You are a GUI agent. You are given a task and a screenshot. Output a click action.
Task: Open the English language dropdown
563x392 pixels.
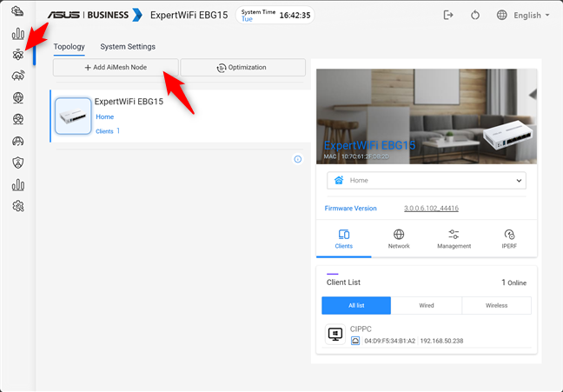click(x=532, y=16)
